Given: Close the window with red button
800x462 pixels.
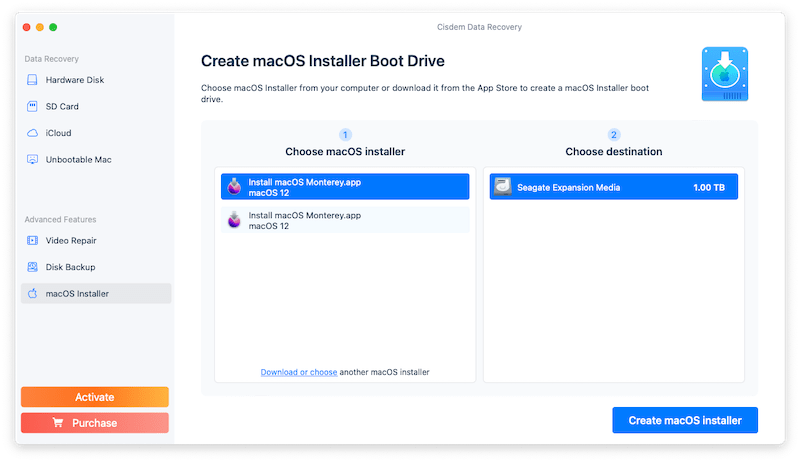Looking at the screenshot, I should 27,27.
